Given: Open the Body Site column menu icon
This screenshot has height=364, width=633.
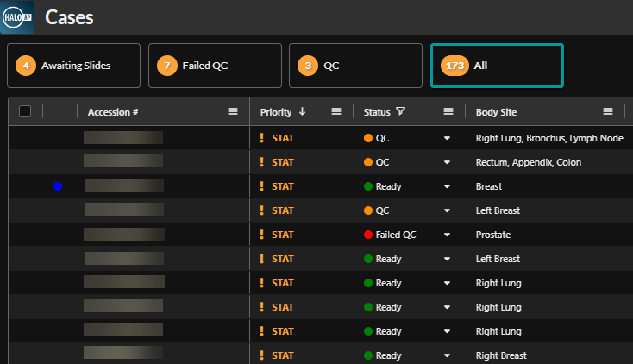Looking at the screenshot, I should [x=608, y=112].
